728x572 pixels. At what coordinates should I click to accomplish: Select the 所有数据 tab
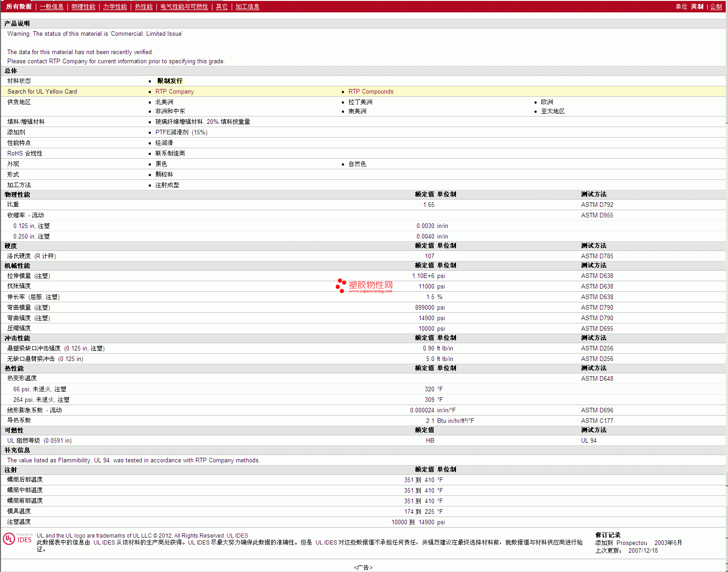click(19, 6)
